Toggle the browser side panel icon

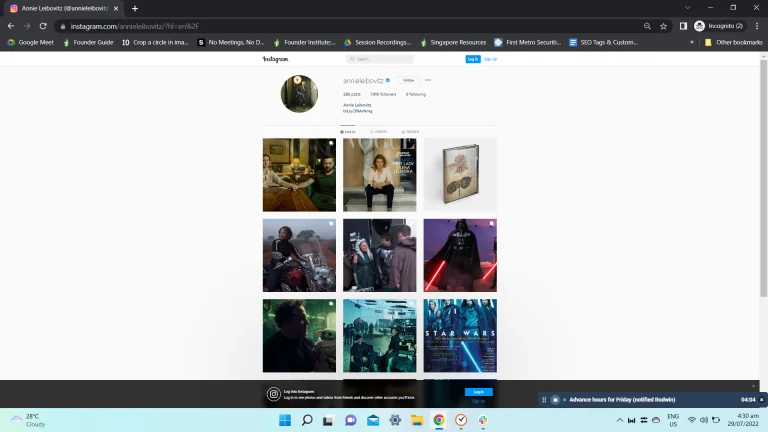pyautogui.click(x=683, y=26)
